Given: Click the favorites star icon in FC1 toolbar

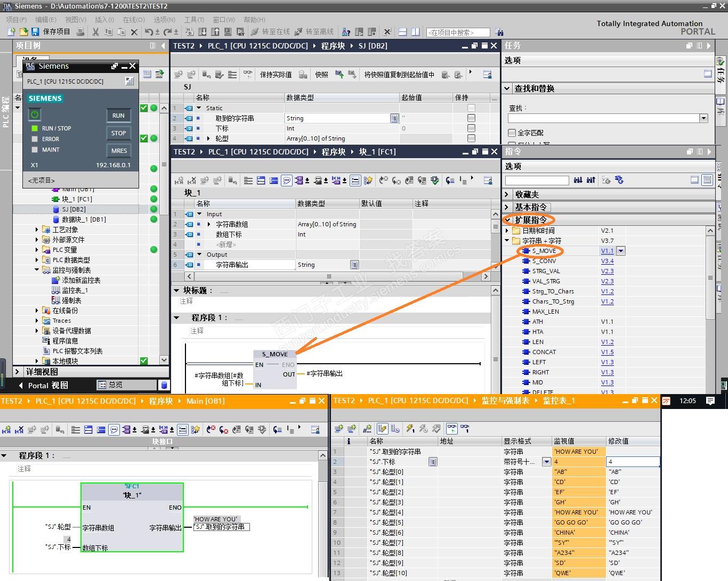Looking at the screenshot, I should click(368, 181).
